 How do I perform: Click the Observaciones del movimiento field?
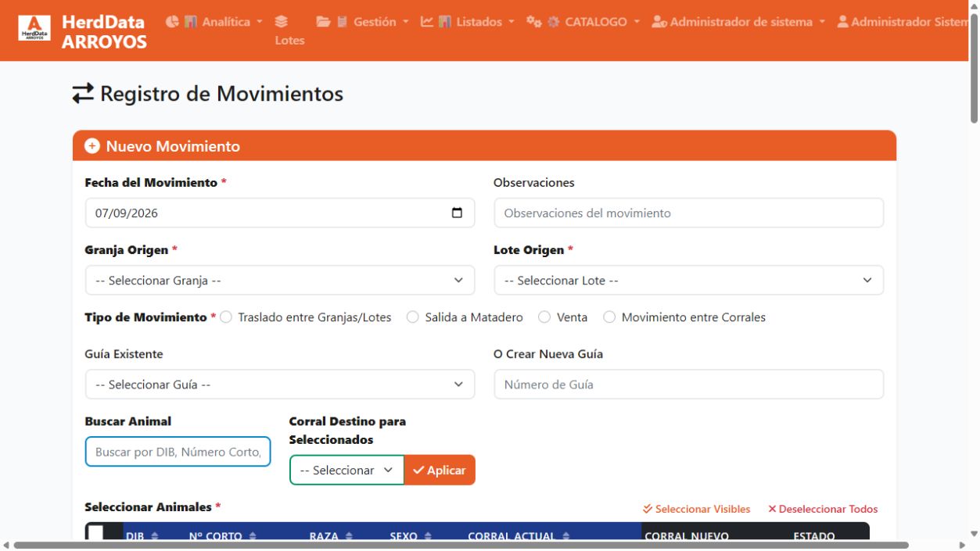pos(689,213)
